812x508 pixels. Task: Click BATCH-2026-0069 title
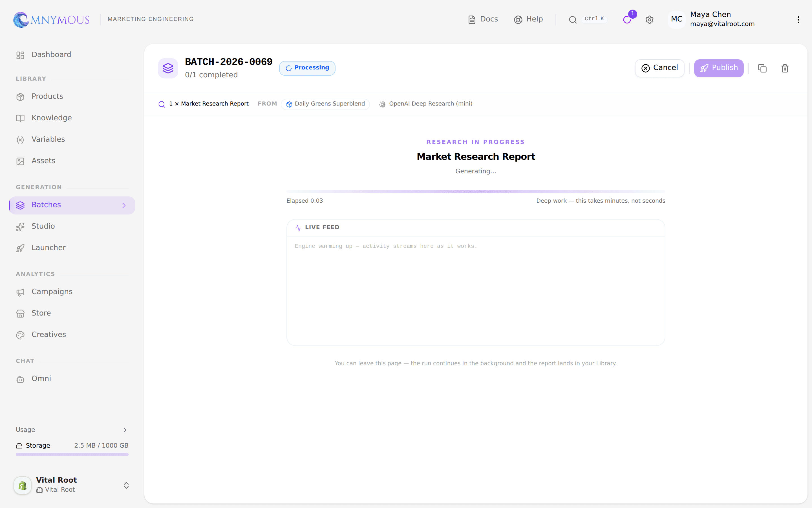tap(228, 62)
